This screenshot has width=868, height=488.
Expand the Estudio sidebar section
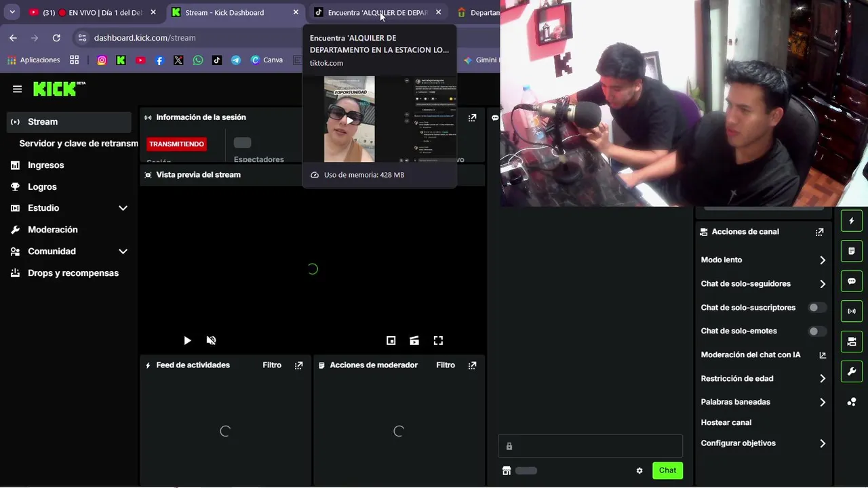pyautogui.click(x=123, y=208)
